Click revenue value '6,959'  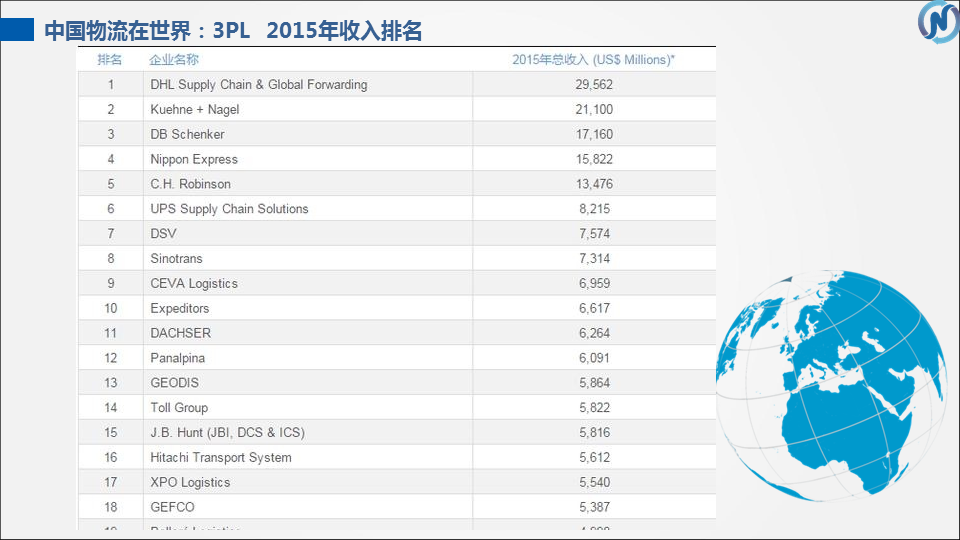tap(594, 283)
